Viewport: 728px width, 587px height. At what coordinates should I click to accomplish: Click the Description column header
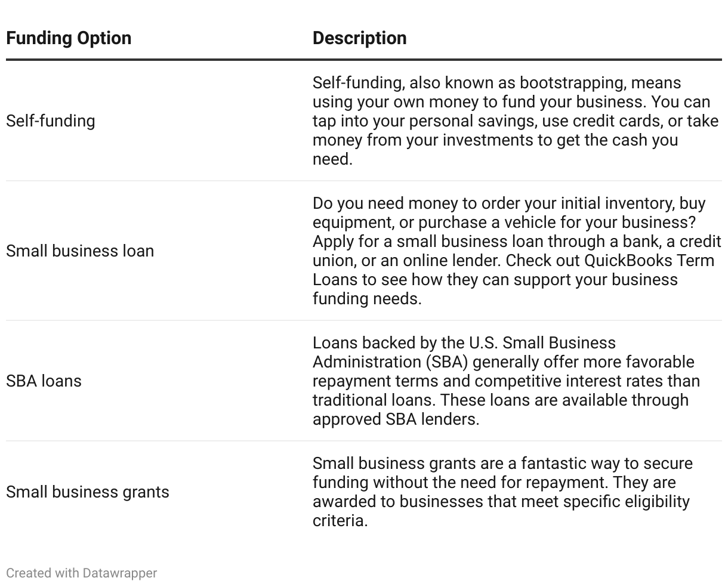pos(359,38)
